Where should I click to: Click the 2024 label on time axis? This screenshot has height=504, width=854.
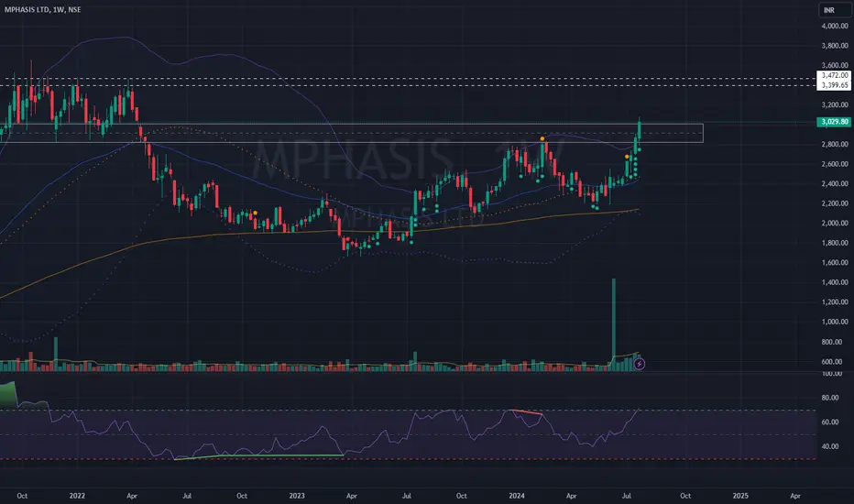pos(516,496)
